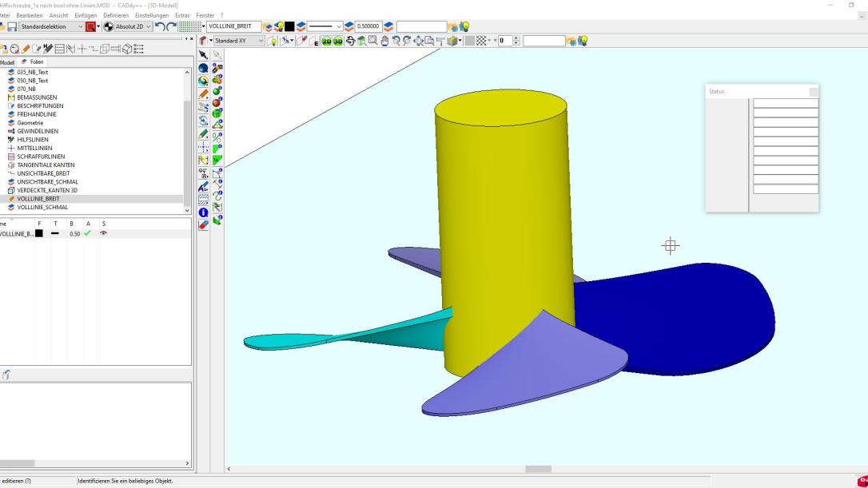The height and width of the screenshot is (488, 868).
Task: Select the eraser tool in vertical toolbar
Action: [203, 225]
